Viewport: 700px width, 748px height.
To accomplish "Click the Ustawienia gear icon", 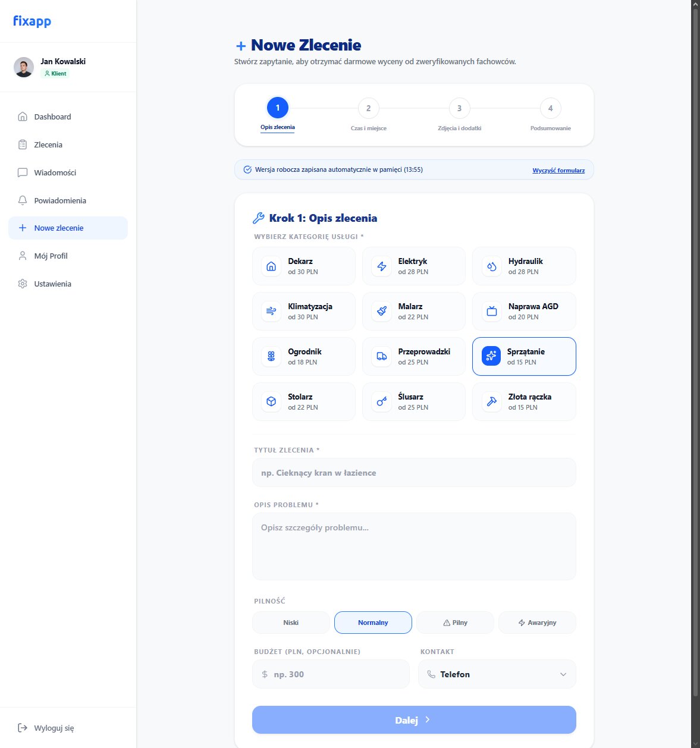I will pyautogui.click(x=23, y=284).
